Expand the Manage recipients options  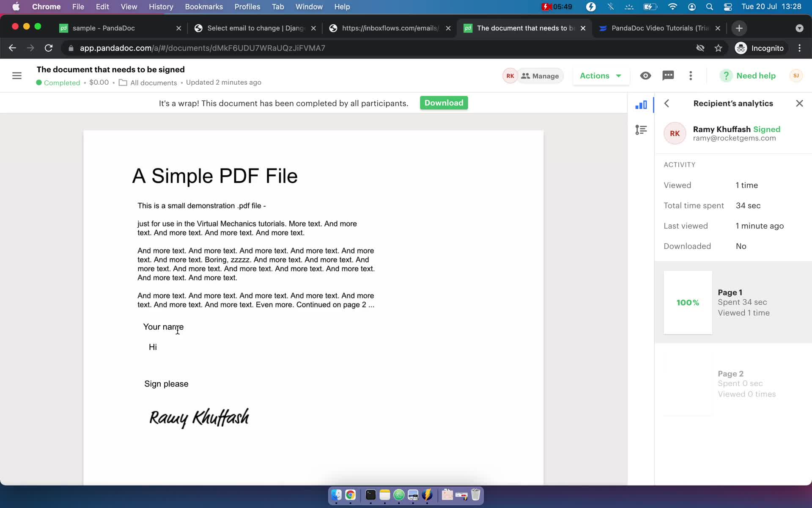538,75
